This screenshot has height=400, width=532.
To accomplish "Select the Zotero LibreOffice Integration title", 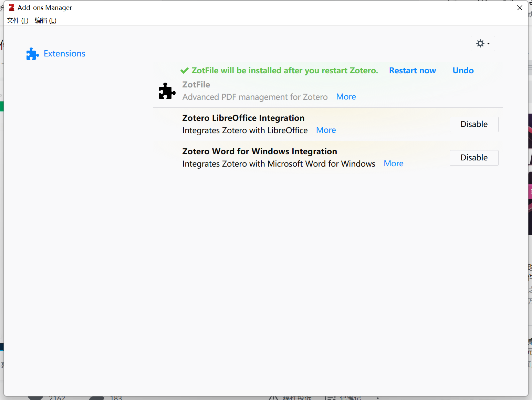I will [x=243, y=118].
